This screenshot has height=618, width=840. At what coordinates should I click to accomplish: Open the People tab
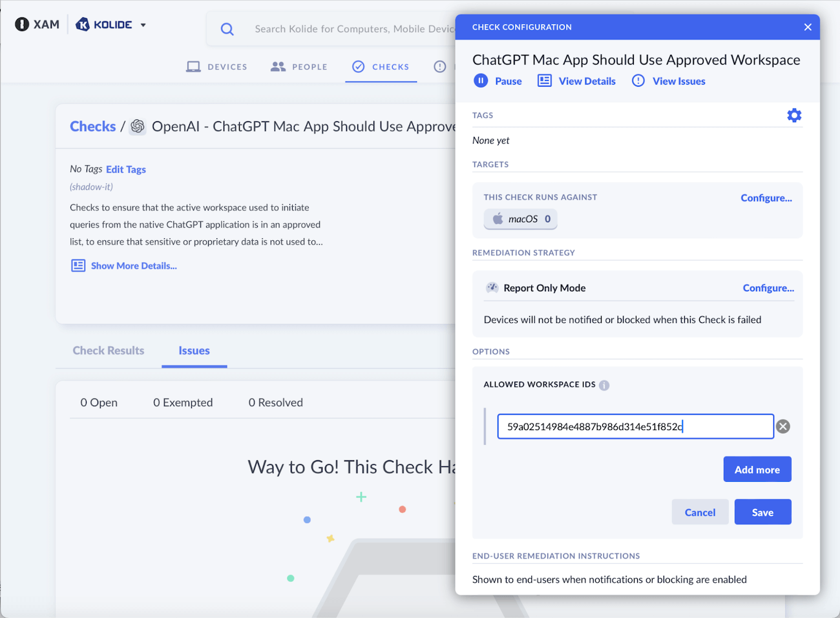pyautogui.click(x=299, y=67)
